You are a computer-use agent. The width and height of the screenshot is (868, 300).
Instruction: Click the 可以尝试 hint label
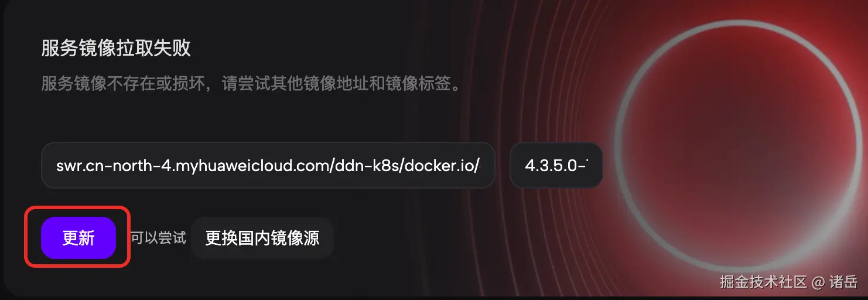pyautogui.click(x=158, y=238)
